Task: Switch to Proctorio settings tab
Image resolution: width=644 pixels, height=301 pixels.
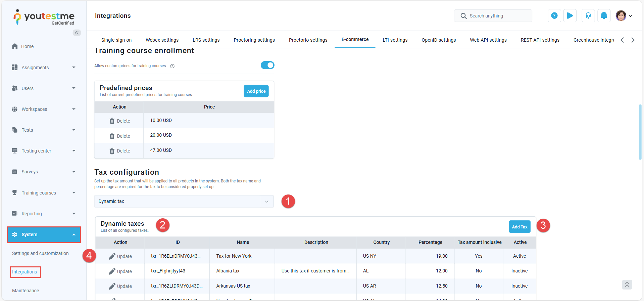Action: point(308,40)
